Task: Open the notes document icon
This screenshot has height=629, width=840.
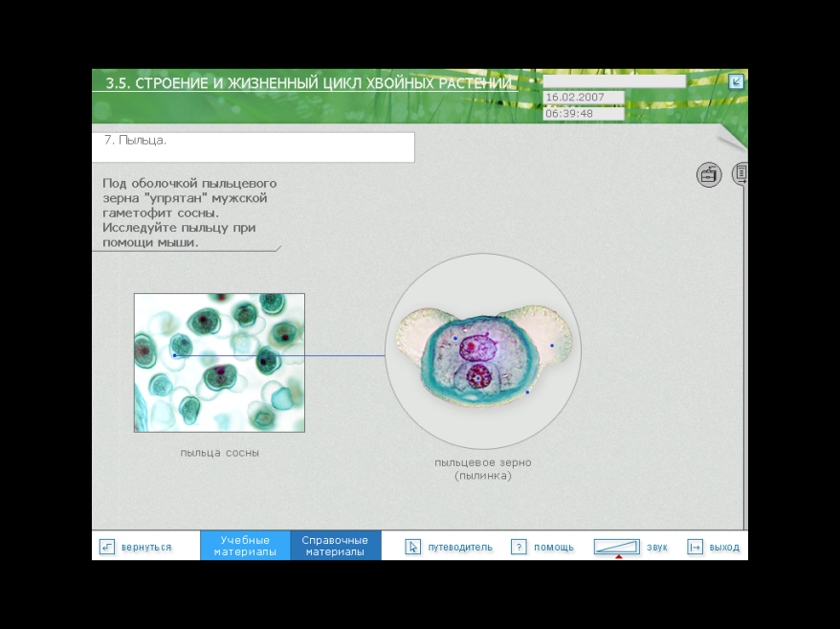Action: click(x=741, y=173)
